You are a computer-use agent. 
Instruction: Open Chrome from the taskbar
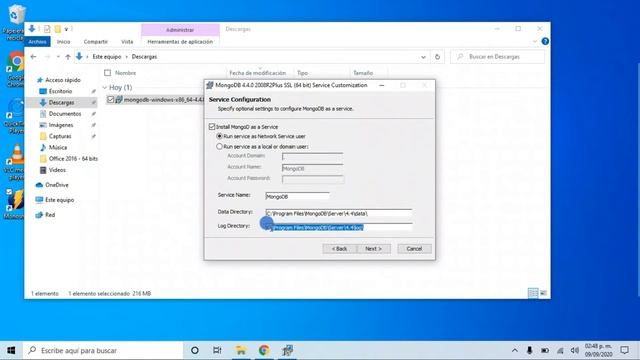pyautogui.click(x=264, y=350)
